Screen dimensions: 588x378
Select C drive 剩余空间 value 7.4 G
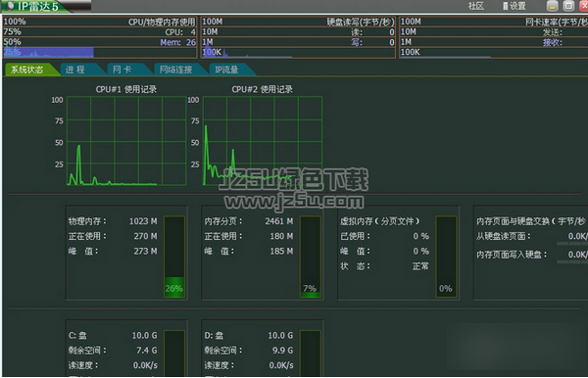[147, 351]
